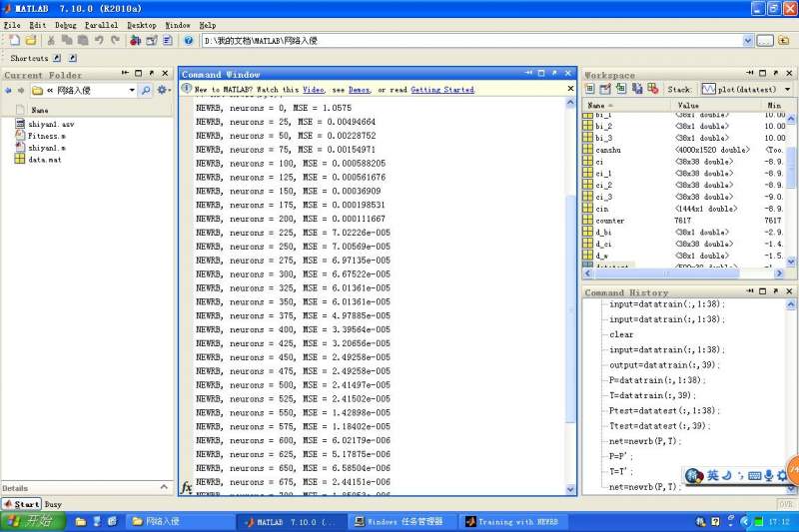Screen dimensions: 799x532
Task: Expand current directory path dropdown
Action: click(x=747, y=41)
